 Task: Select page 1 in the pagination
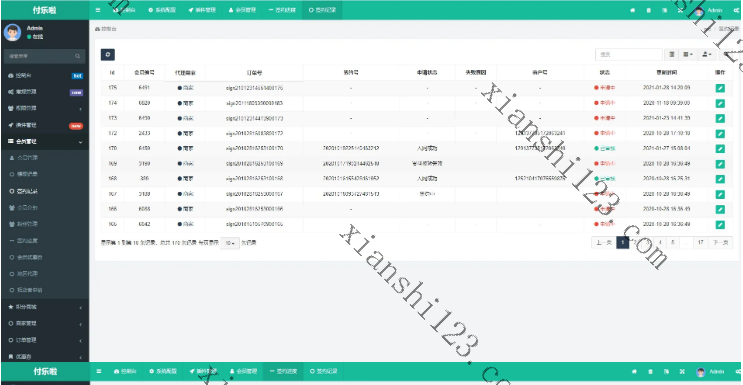pyautogui.click(x=623, y=243)
